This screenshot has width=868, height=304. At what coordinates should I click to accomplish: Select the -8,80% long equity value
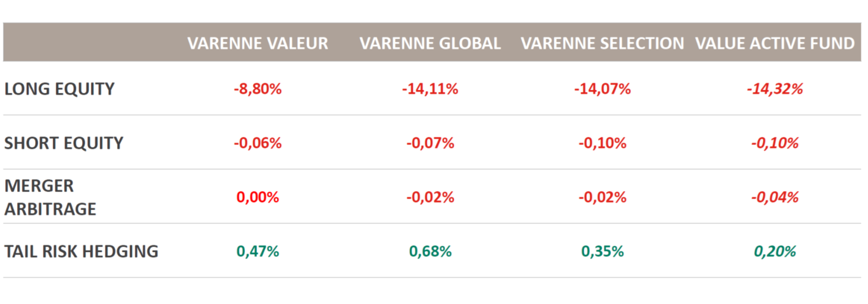coord(258,89)
